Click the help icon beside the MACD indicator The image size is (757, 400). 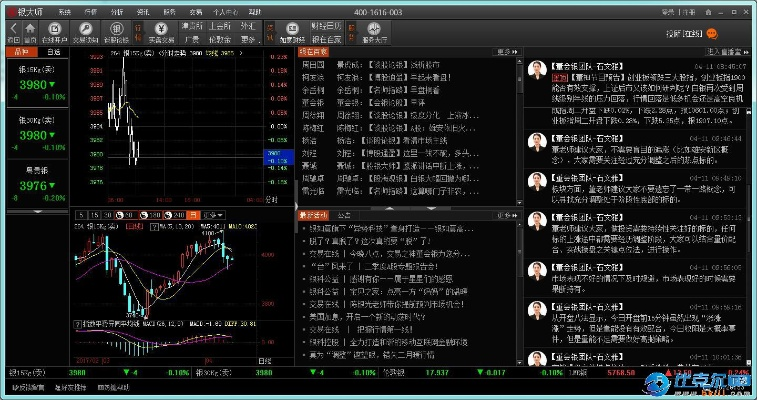77,324
